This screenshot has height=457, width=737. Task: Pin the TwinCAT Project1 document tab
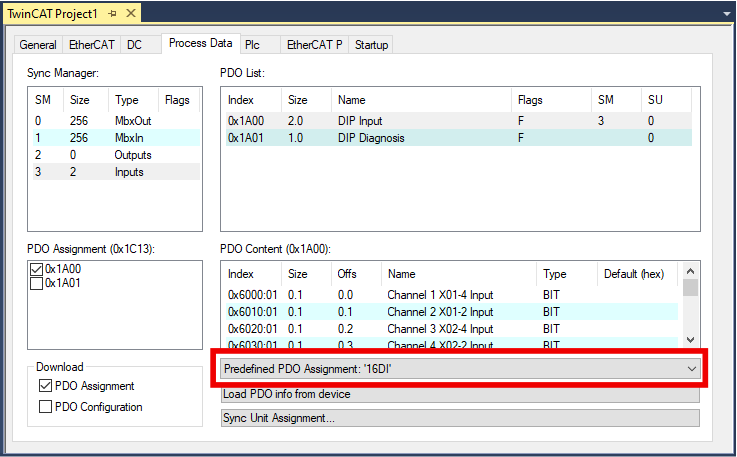click(112, 14)
